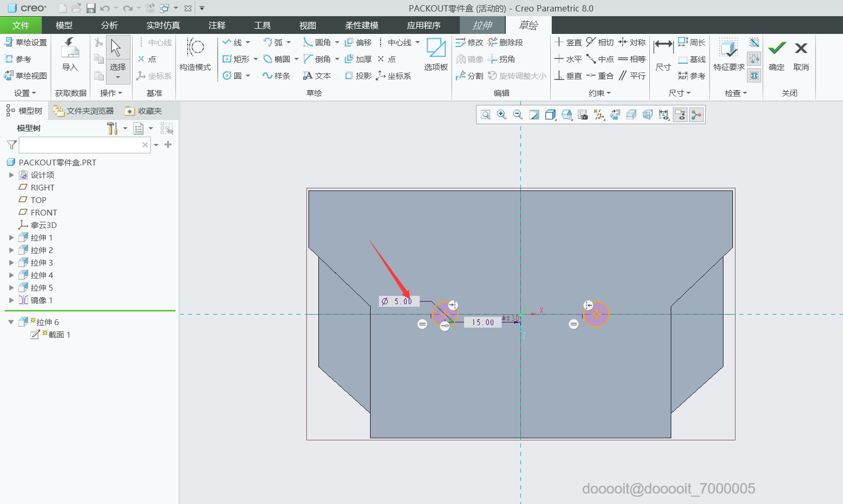
Task: Toggle the middle icon in the 检查 group
Action: pos(754,59)
